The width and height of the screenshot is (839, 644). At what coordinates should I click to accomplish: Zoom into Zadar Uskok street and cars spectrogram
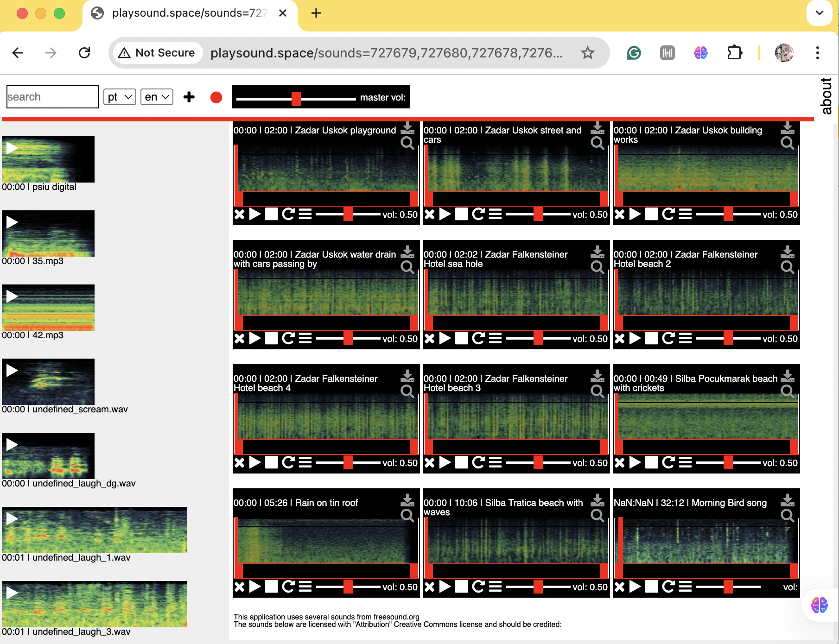[x=597, y=143]
